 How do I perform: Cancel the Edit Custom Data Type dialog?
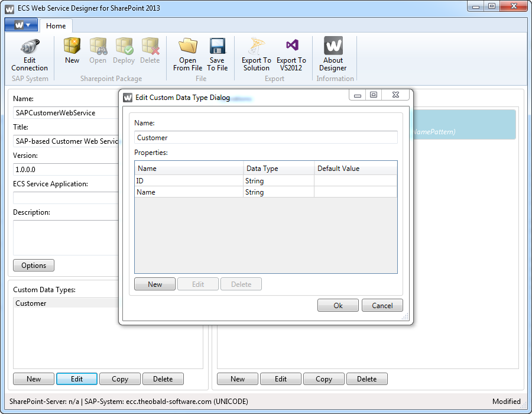click(382, 306)
